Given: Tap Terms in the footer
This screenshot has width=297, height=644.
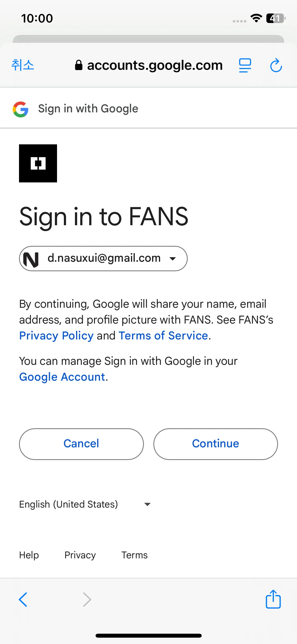Looking at the screenshot, I should (x=134, y=555).
